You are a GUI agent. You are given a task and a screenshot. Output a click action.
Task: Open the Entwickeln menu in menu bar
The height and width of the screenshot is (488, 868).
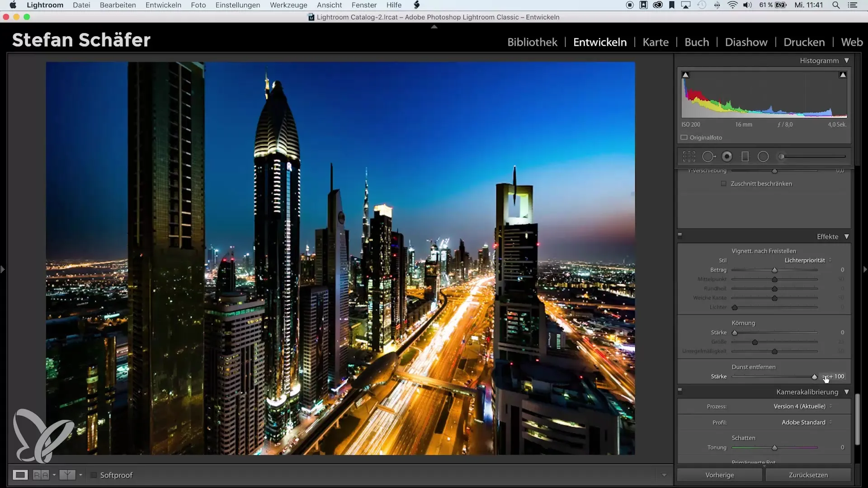pyautogui.click(x=163, y=5)
